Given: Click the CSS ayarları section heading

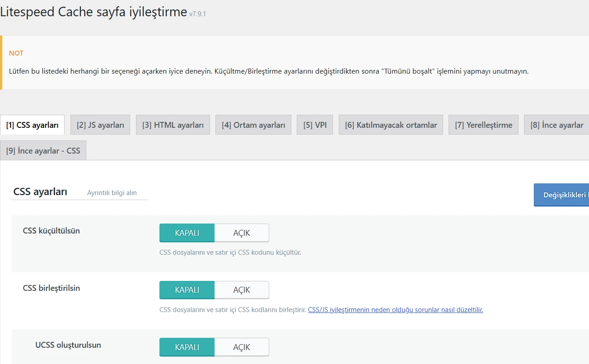Looking at the screenshot, I should pos(41,192).
